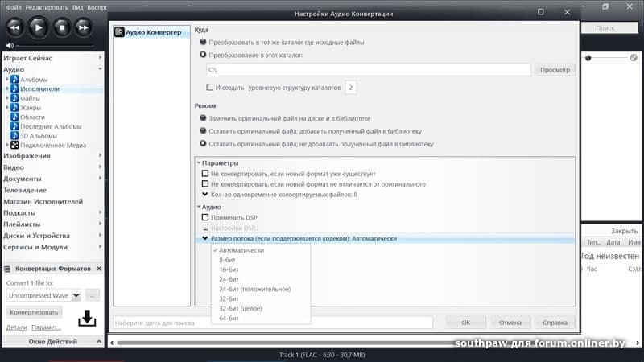Open the Редактировать menu
Screen dimensions: 644x362
coord(47,7)
